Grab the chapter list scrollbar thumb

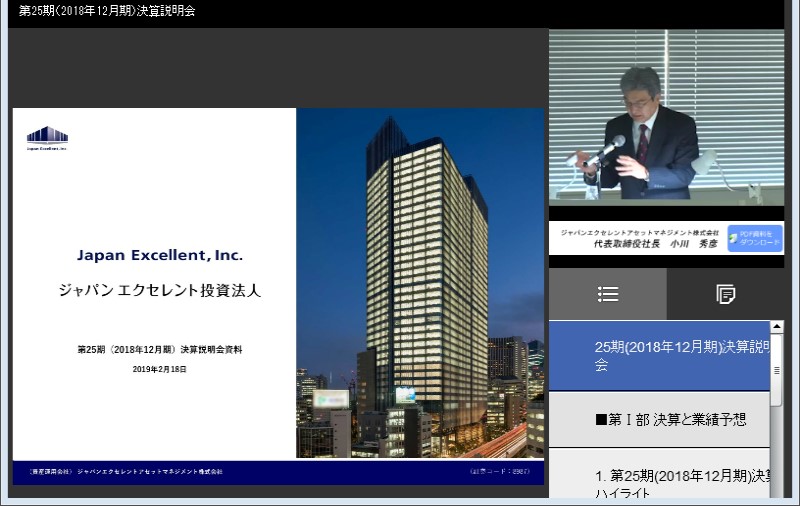777,370
